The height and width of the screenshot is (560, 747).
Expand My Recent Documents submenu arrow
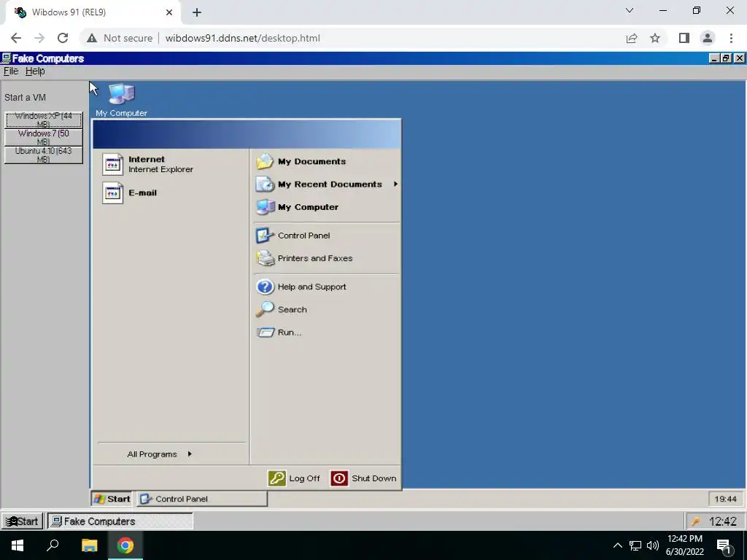tap(395, 184)
